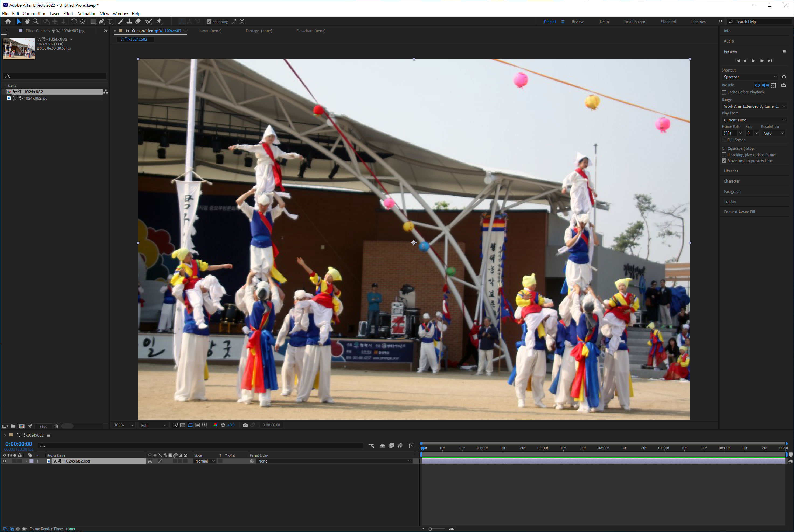
Task: Hide the layer with its eye toggle
Action: tap(4, 461)
